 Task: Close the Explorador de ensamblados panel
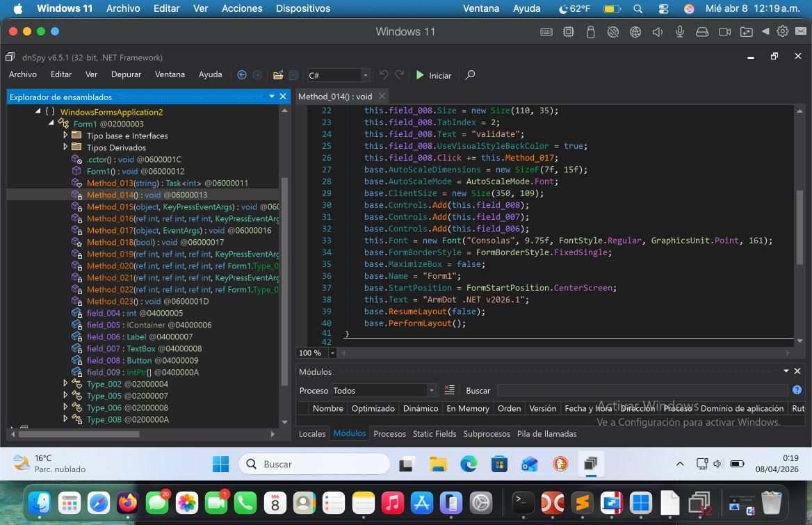pyautogui.click(x=284, y=97)
